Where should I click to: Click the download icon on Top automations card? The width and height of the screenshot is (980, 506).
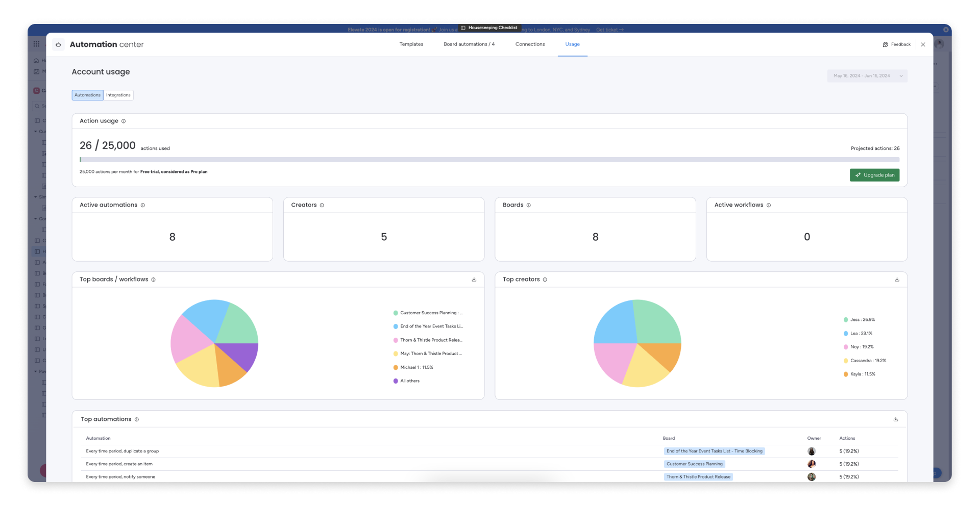[x=895, y=419]
